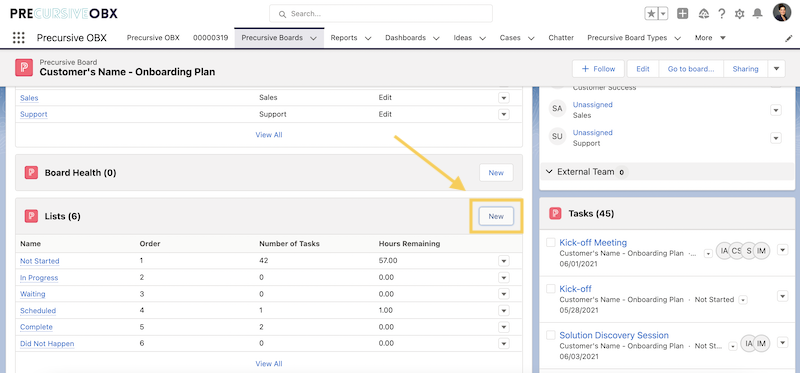Click the Go to board... button
The height and width of the screenshot is (373, 800).
691,69
